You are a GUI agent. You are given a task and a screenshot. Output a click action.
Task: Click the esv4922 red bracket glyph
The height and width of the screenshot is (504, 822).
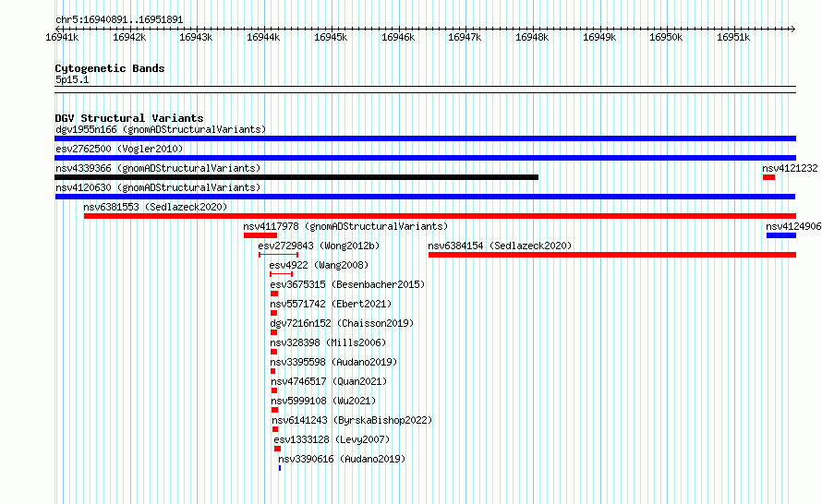pyautogui.click(x=281, y=274)
